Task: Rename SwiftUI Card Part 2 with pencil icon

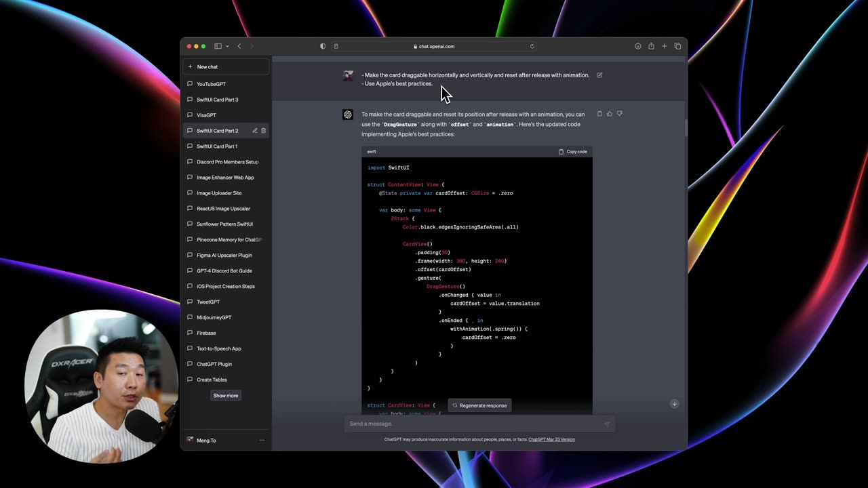Action: click(x=255, y=131)
